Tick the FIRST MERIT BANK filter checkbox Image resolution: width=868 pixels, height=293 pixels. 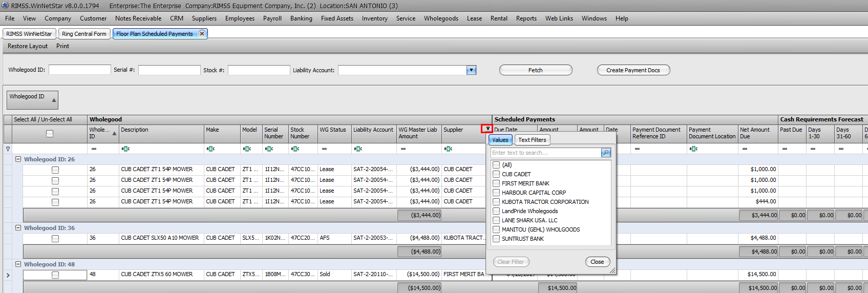click(496, 183)
